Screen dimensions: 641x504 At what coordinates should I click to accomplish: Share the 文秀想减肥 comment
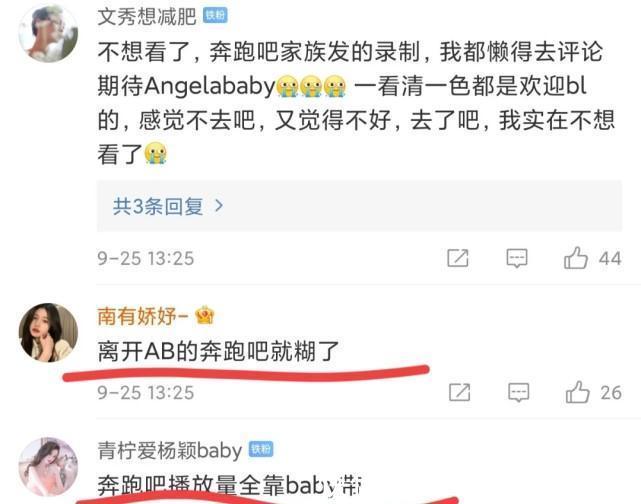point(458,258)
